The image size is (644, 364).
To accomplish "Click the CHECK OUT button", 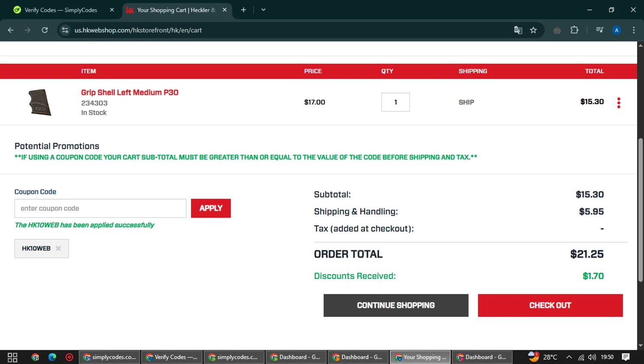I will 550,306.
